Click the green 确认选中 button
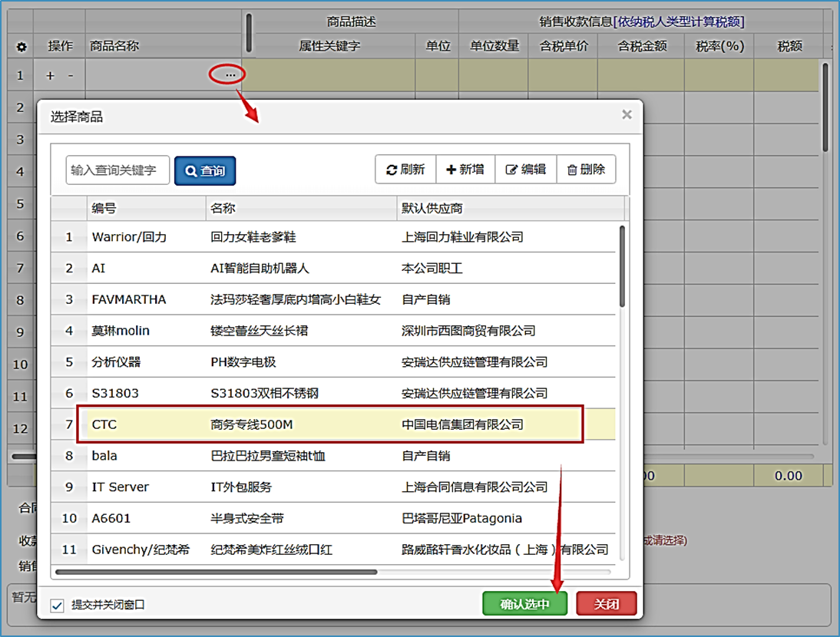 524,604
